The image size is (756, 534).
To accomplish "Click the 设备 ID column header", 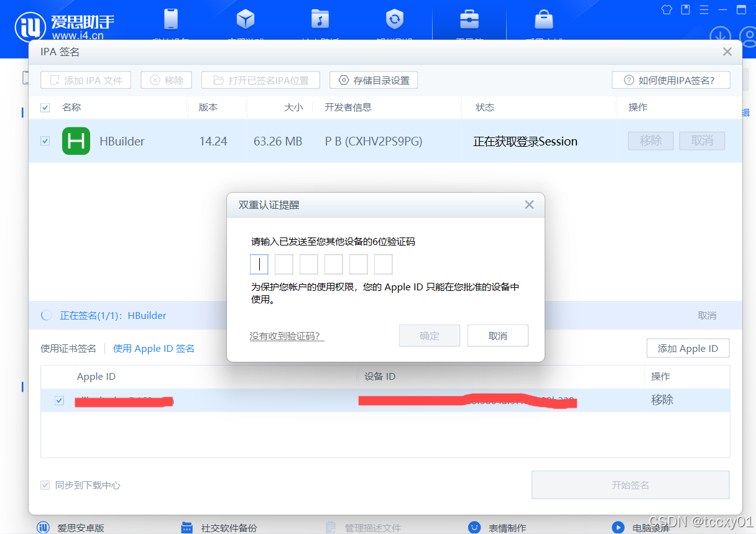I will [x=380, y=376].
